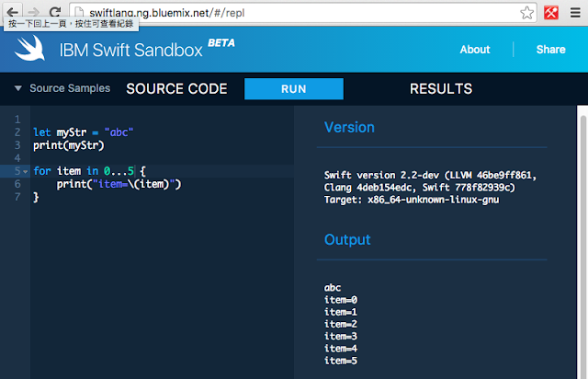Click the Source Samples triangle arrow
This screenshot has width=588, height=379.
pos(17,88)
